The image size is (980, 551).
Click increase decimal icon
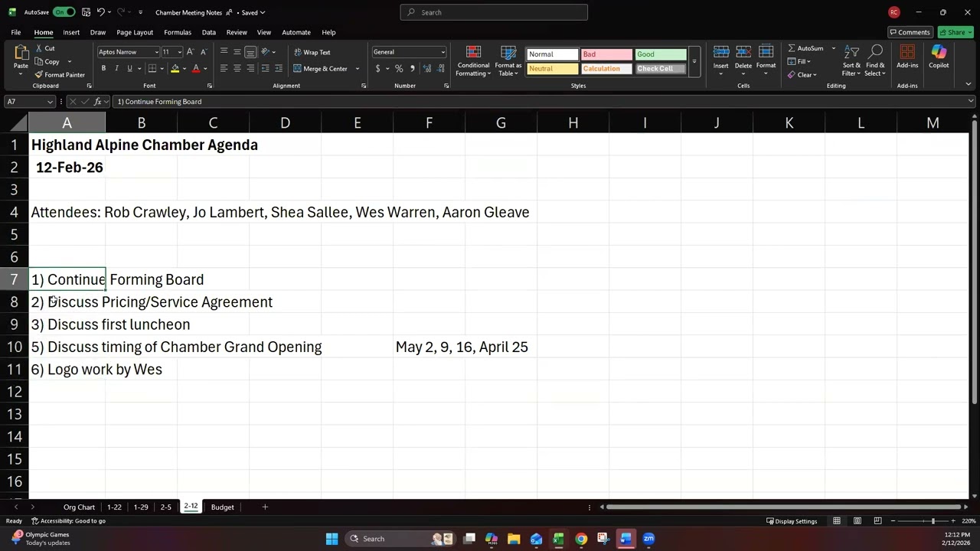(x=426, y=68)
